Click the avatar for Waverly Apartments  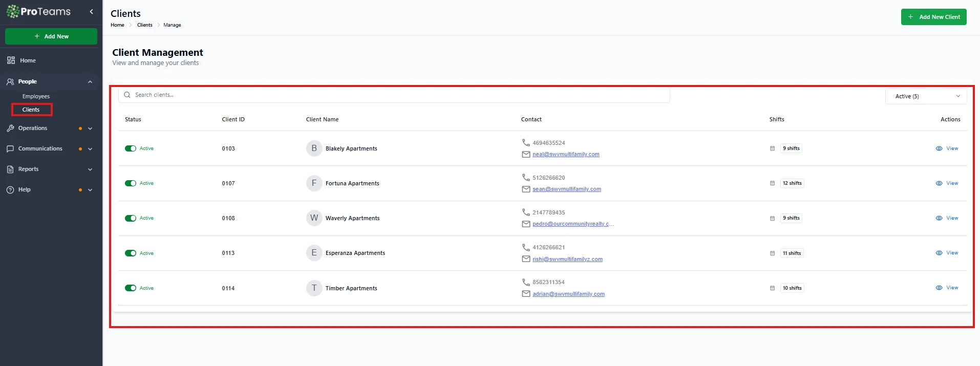point(314,218)
